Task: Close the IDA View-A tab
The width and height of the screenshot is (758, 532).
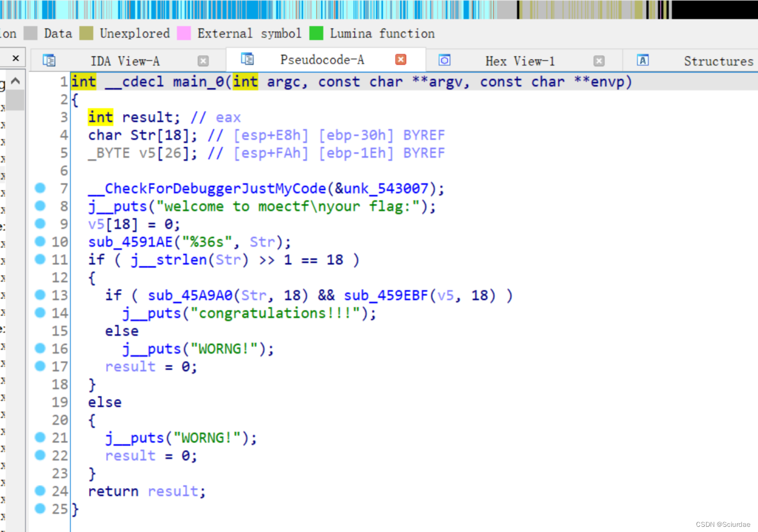Action: tap(203, 60)
